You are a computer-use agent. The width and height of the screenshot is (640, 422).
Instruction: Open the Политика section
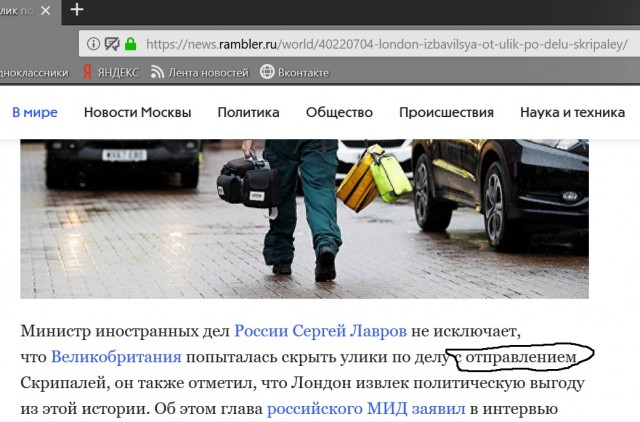248,112
